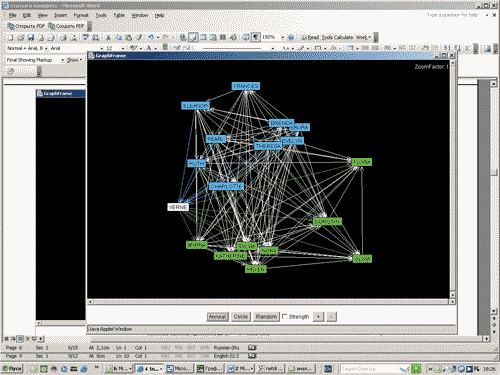Click the Copy icon in Word toolbar
This screenshot has width=500, height=375.
[x=118, y=37]
